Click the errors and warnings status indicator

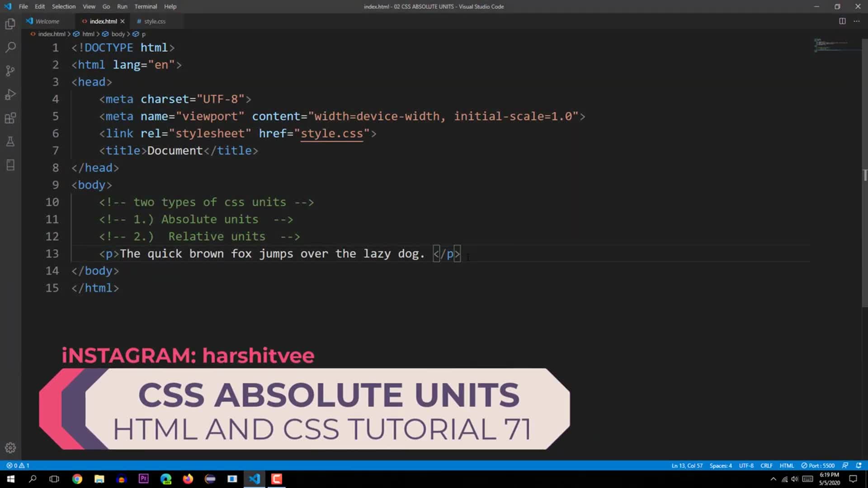click(18, 465)
